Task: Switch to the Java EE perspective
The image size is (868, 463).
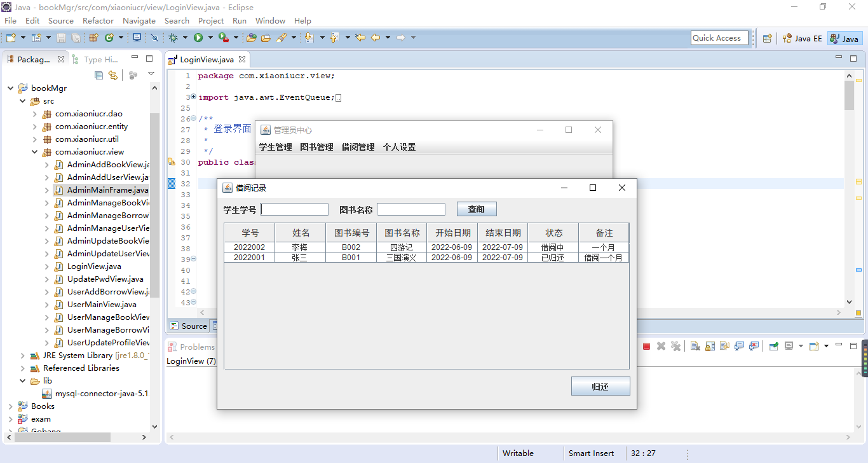Action: (803, 38)
